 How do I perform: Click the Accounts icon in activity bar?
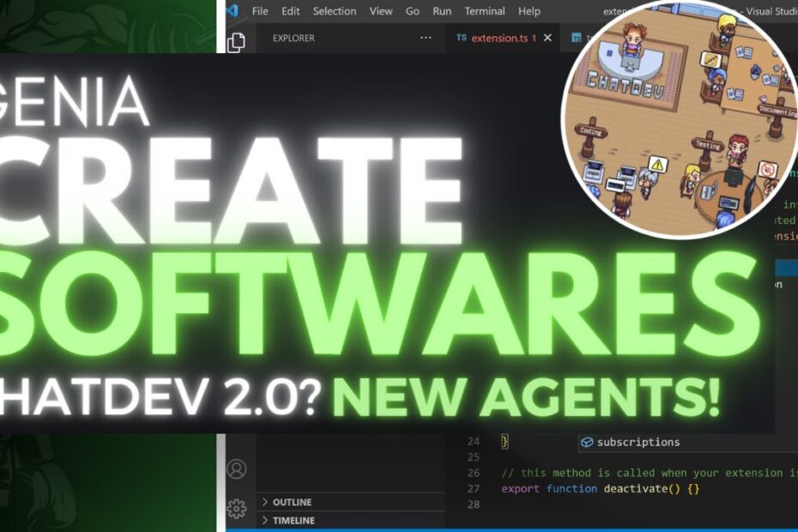point(237,469)
